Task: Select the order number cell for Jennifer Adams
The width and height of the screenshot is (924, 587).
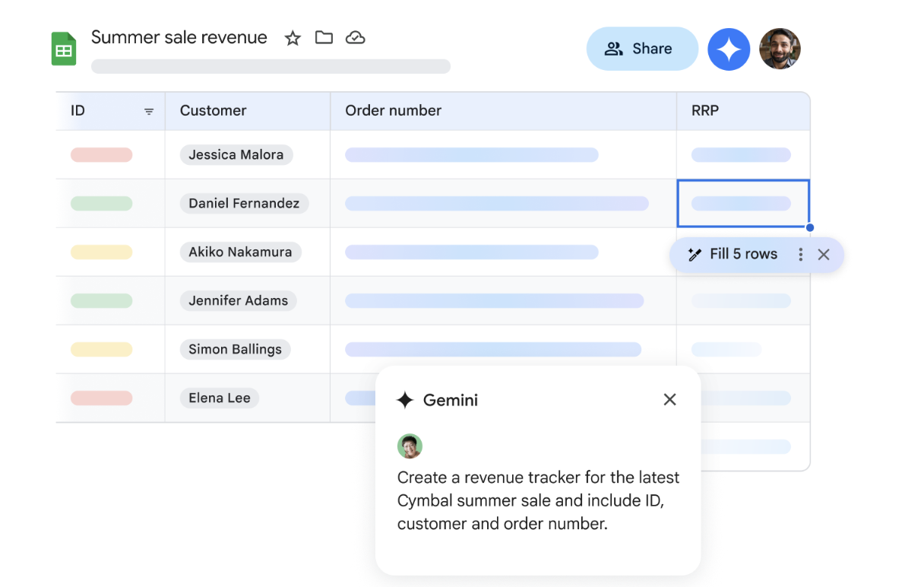Action: coord(503,301)
